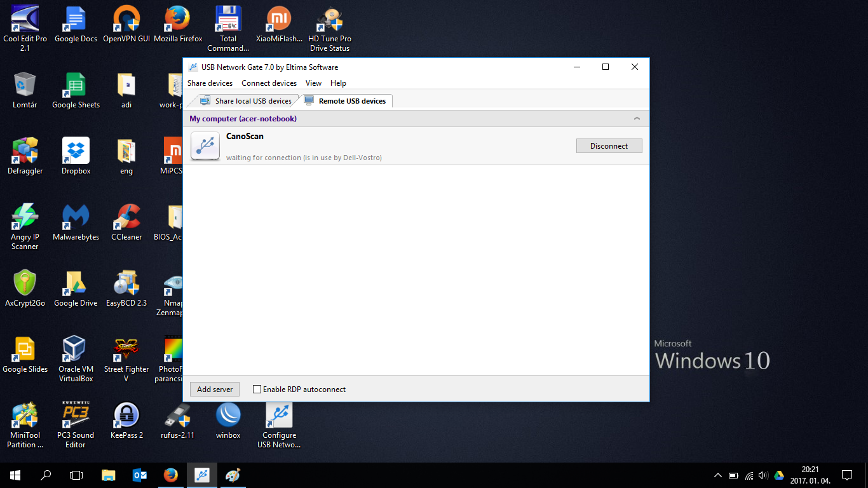Open the Connect devices menu
This screenshot has height=488, width=868.
269,83
